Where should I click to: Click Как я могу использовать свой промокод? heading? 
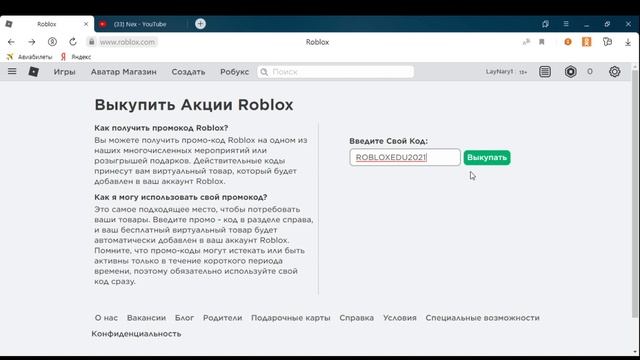[x=181, y=197]
